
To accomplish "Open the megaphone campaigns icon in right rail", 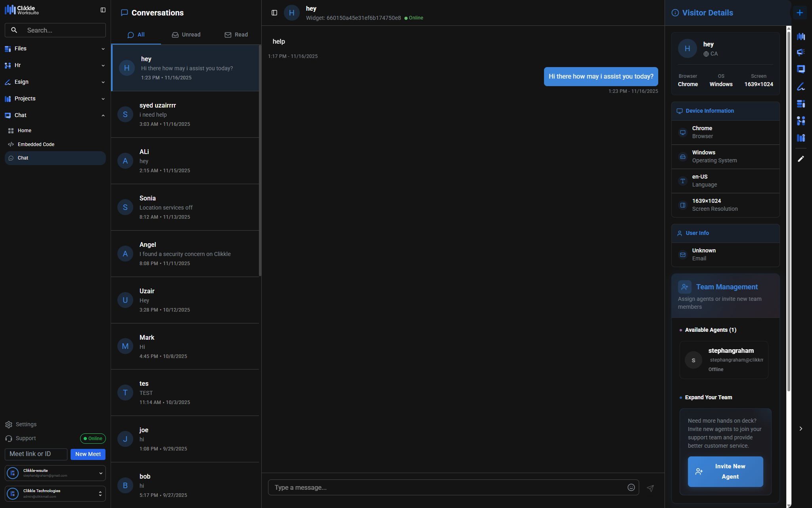I will point(801,52).
